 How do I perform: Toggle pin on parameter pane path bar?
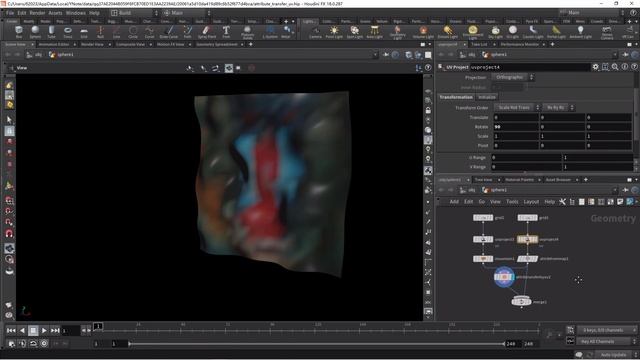(625, 54)
